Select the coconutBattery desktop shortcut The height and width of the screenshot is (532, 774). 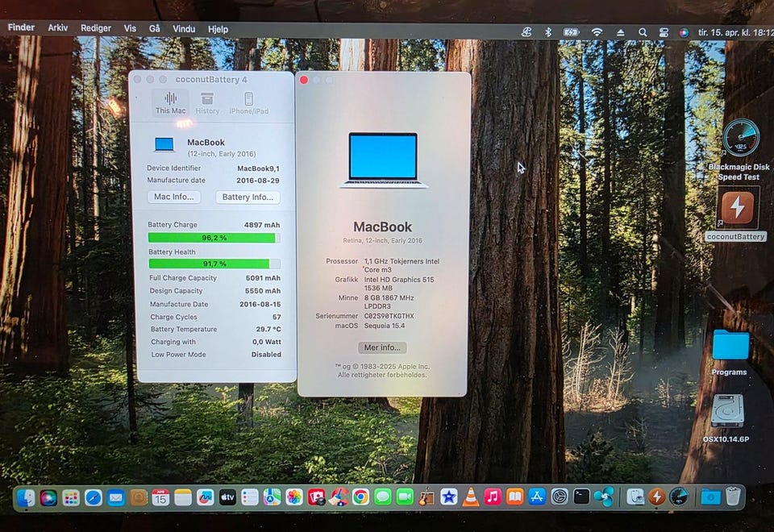coord(737,208)
